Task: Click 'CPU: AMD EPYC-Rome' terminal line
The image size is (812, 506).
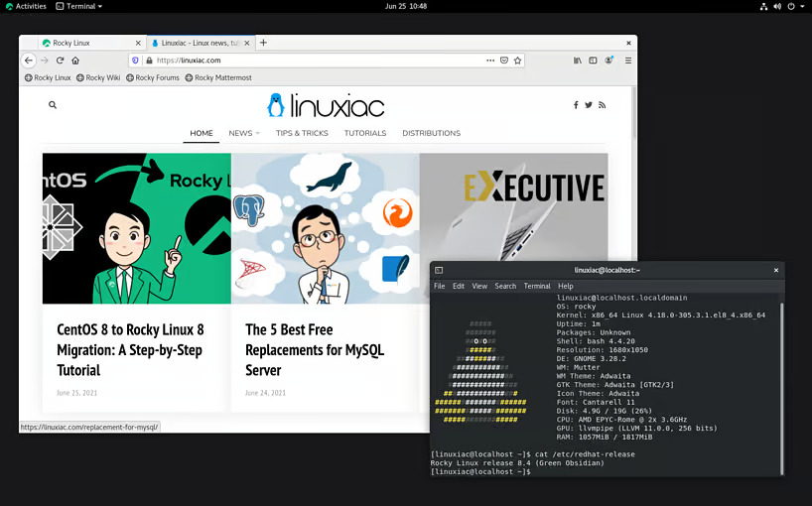Action: tap(621, 420)
